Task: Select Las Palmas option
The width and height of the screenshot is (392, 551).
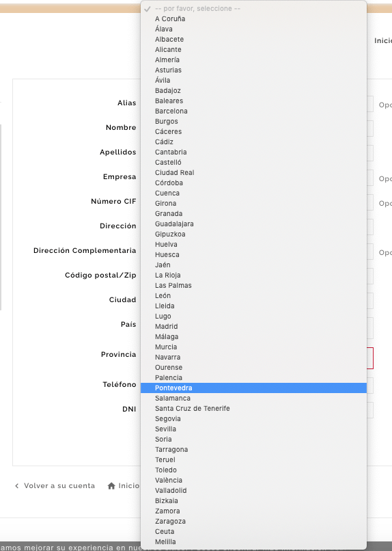Action: pos(254,285)
